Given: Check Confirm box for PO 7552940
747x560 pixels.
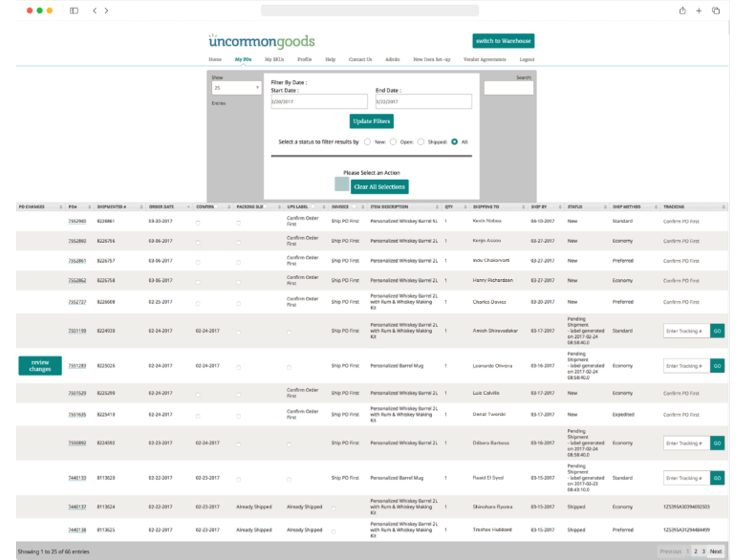Looking at the screenshot, I should tap(198, 222).
